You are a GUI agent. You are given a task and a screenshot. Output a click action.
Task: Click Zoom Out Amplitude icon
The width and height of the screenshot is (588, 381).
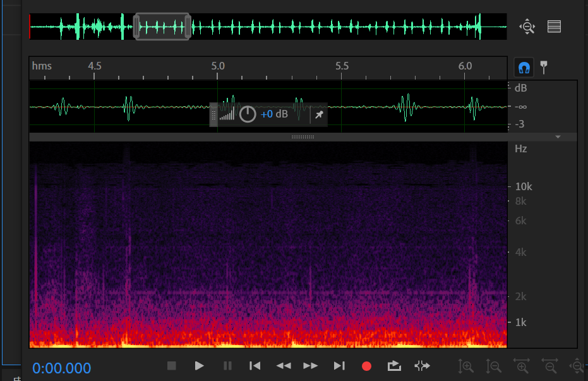494,365
